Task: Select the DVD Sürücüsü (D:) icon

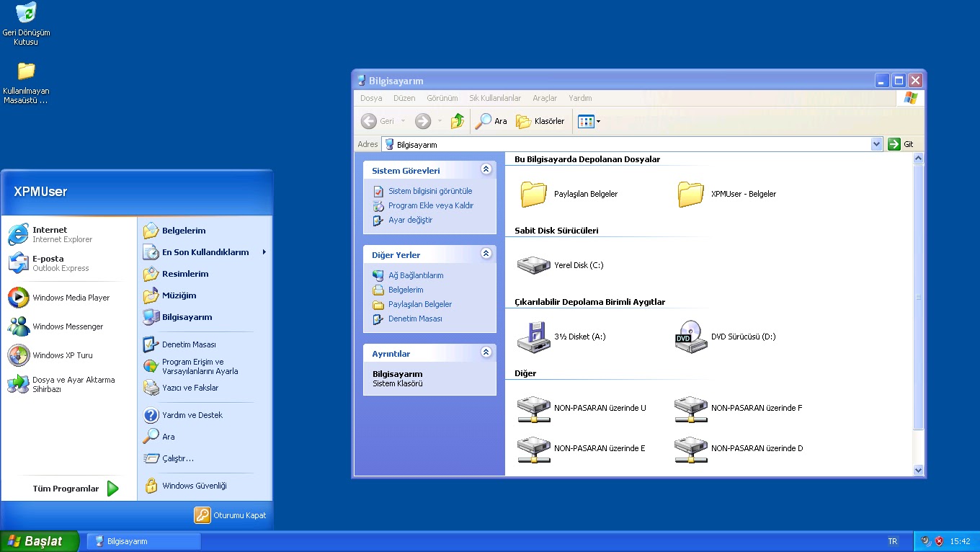Action: (690, 337)
